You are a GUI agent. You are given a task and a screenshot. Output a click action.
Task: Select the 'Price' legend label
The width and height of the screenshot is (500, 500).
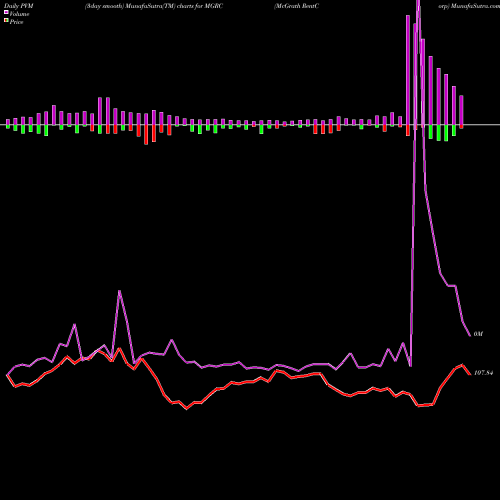coord(17,22)
